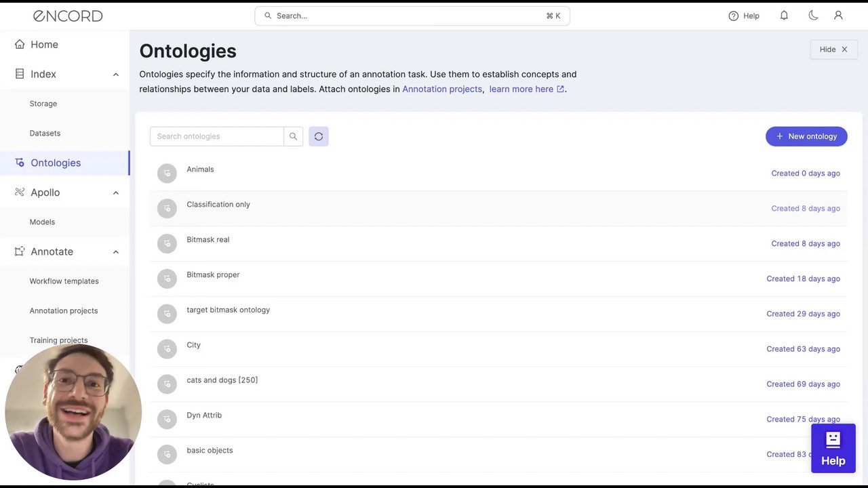
Task: Click the New ontology button
Action: [x=806, y=136]
